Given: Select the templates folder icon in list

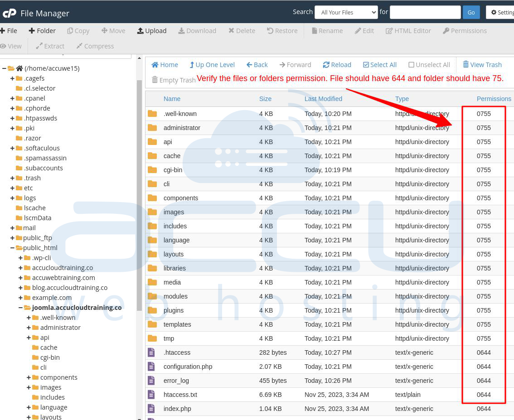Looking at the screenshot, I should (x=152, y=324).
